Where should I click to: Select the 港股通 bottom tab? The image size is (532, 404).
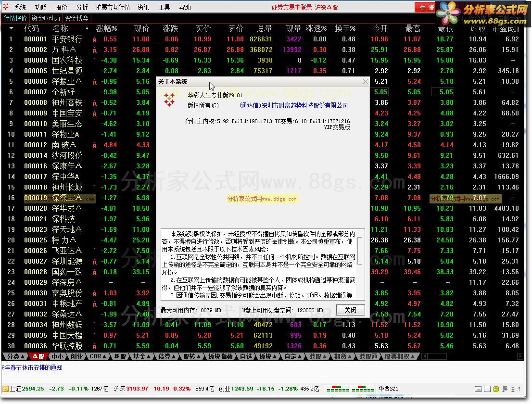click(x=368, y=356)
